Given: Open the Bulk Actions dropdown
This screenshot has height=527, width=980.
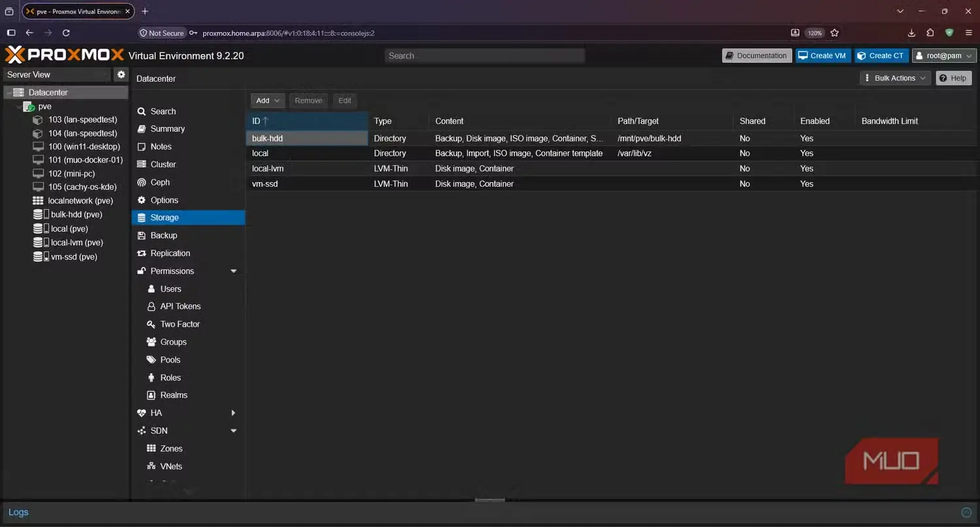Looking at the screenshot, I should tap(896, 78).
